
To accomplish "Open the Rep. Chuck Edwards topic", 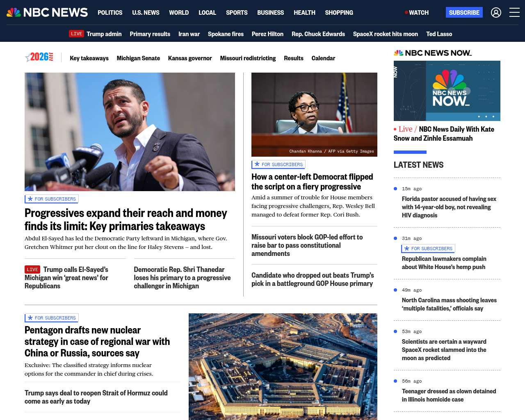I will point(318,34).
